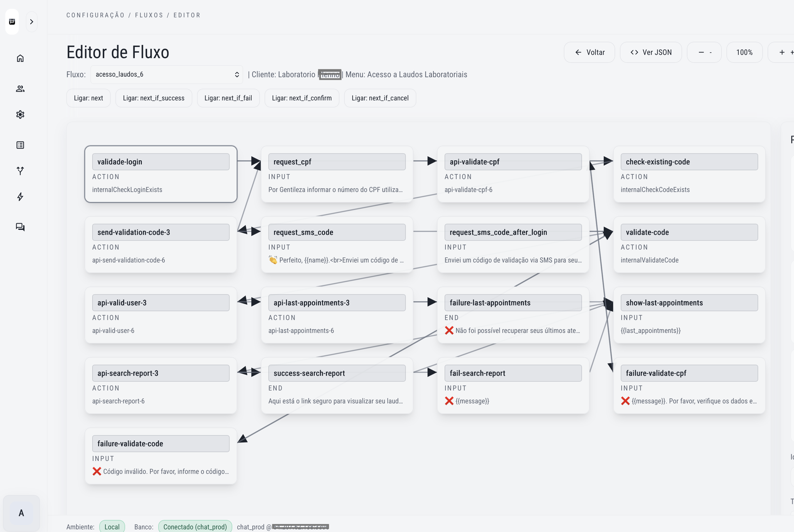Open the flow branch icon in sidebar
This screenshot has width=794, height=532.
tap(20, 171)
